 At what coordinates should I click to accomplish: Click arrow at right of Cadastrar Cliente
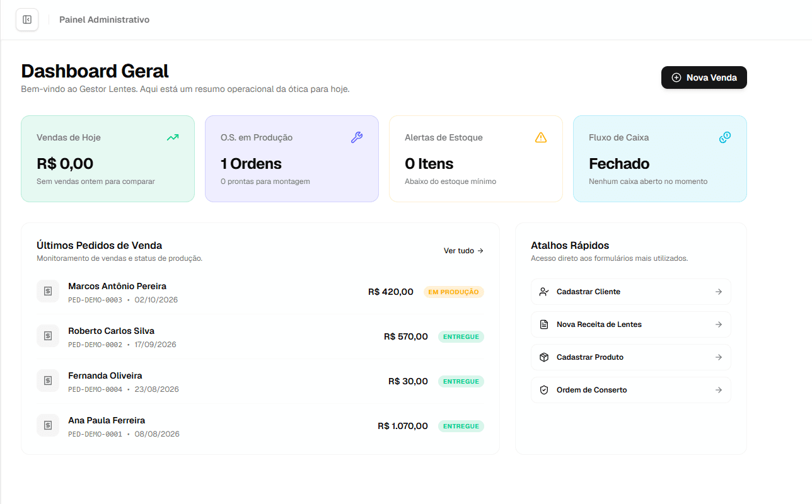coord(719,292)
